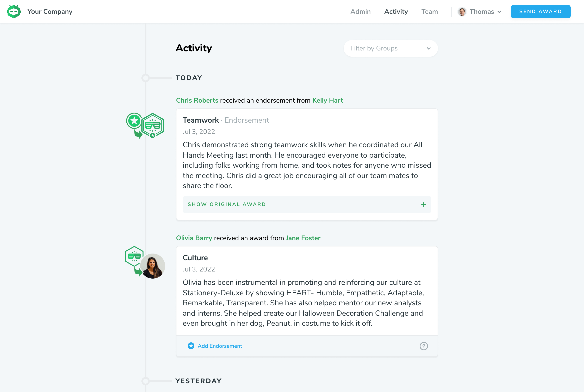Click the Today timeline marker circle

(146, 78)
